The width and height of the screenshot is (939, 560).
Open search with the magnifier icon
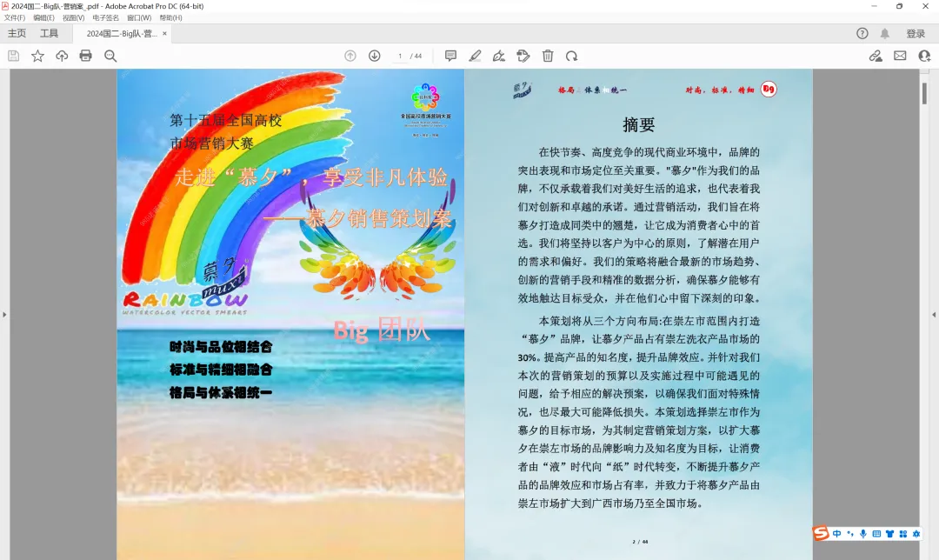coord(109,55)
